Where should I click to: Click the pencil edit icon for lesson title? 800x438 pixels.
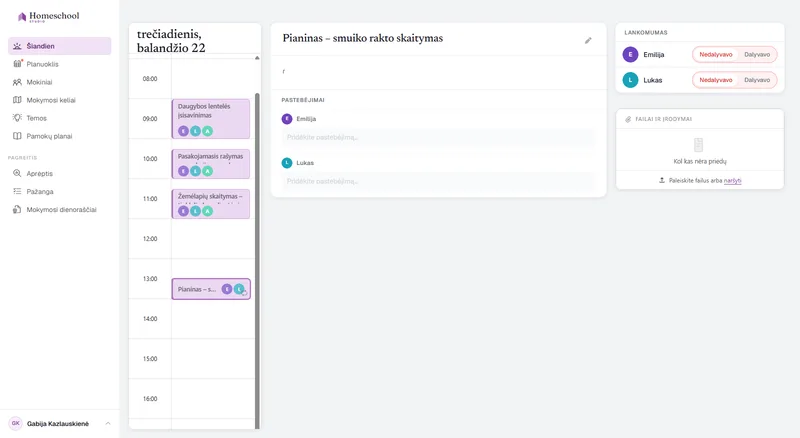click(588, 40)
